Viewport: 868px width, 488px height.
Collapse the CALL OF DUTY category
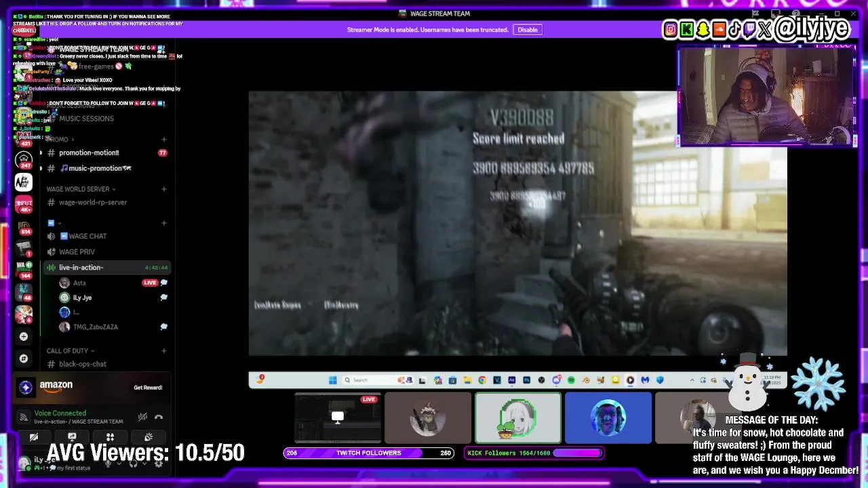[71, 350]
